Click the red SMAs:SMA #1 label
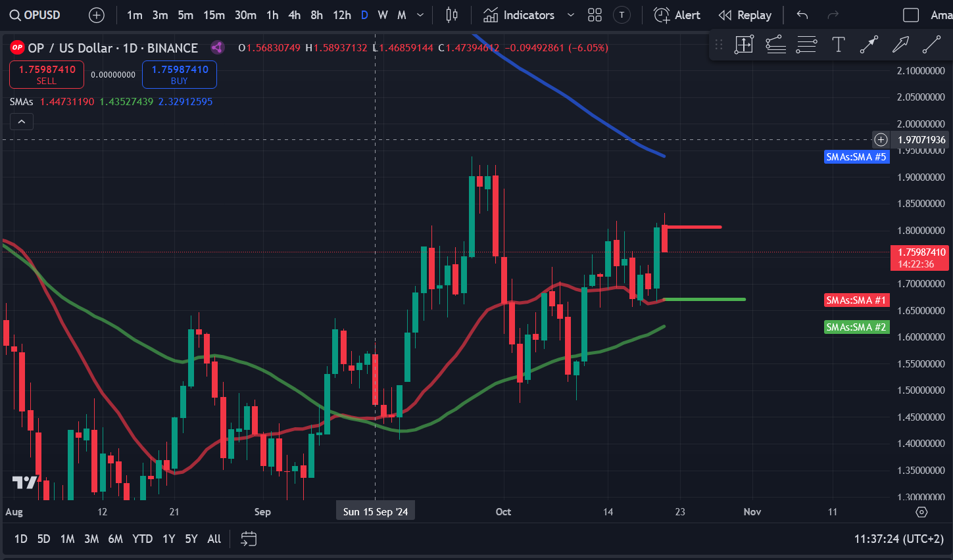The width and height of the screenshot is (953, 560). click(x=856, y=300)
